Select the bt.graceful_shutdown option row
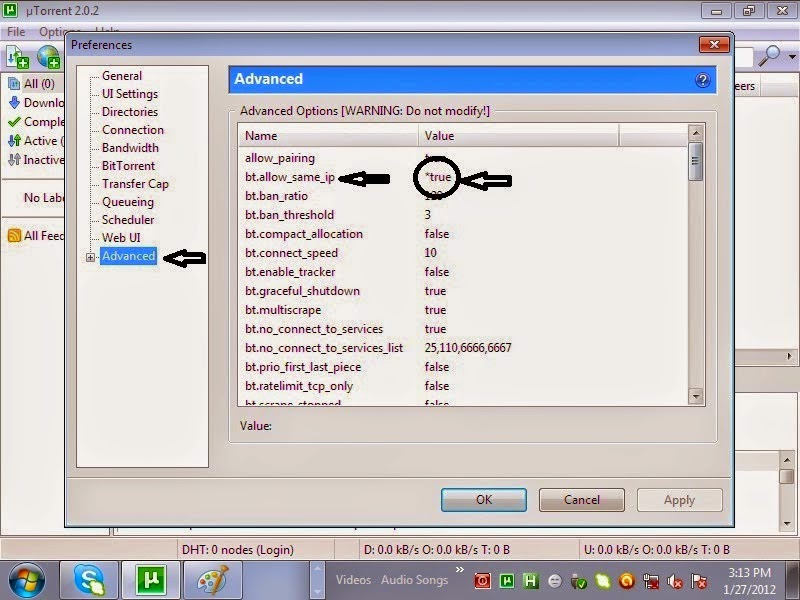The image size is (800, 600). [x=463, y=291]
